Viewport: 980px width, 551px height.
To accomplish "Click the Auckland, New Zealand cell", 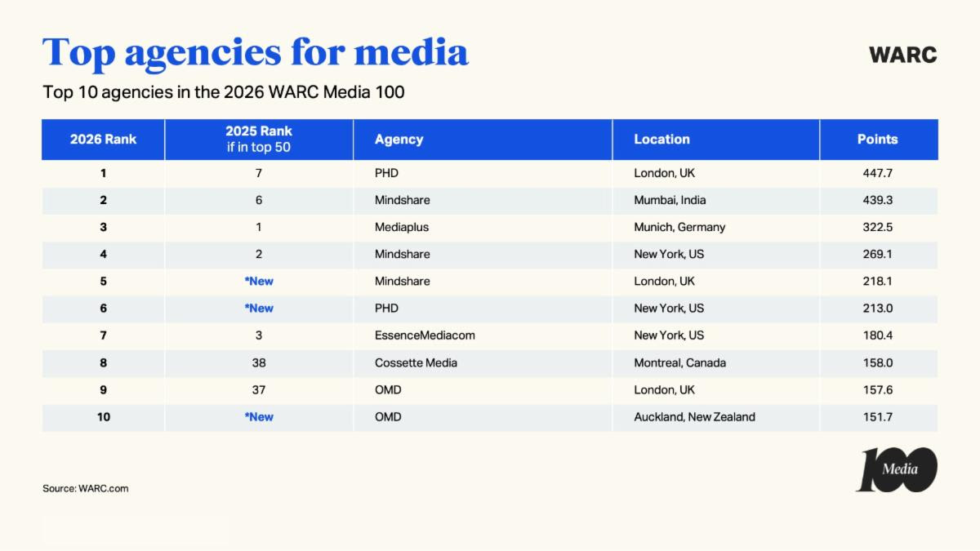I will click(694, 416).
